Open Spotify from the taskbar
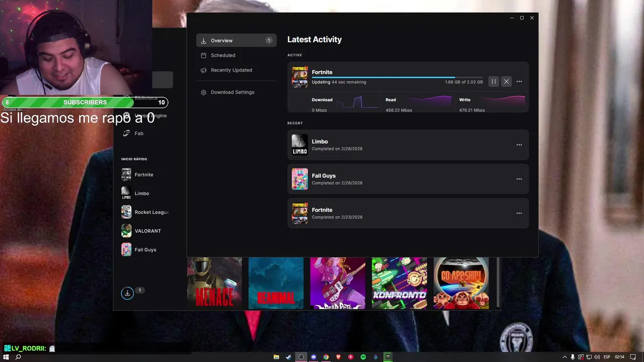The width and height of the screenshot is (644, 362). click(363, 357)
